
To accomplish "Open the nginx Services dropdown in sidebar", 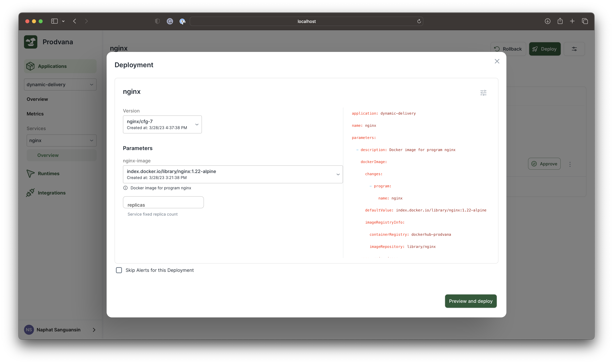I will click(61, 141).
